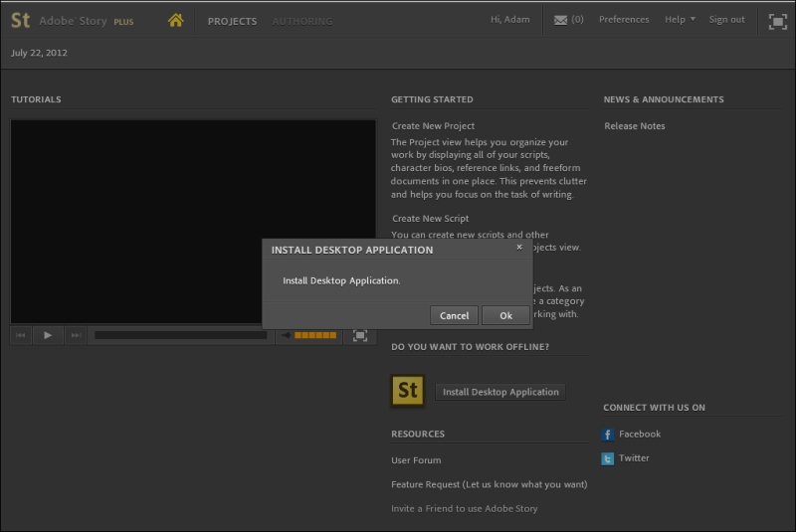Play the tutorial video
Viewport: 796px width, 532px height.
pos(48,335)
